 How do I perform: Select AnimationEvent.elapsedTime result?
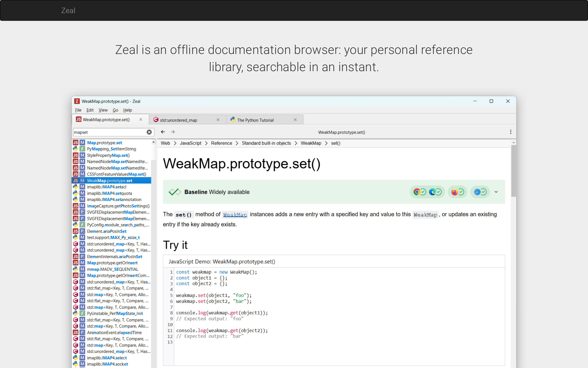click(x=111, y=332)
